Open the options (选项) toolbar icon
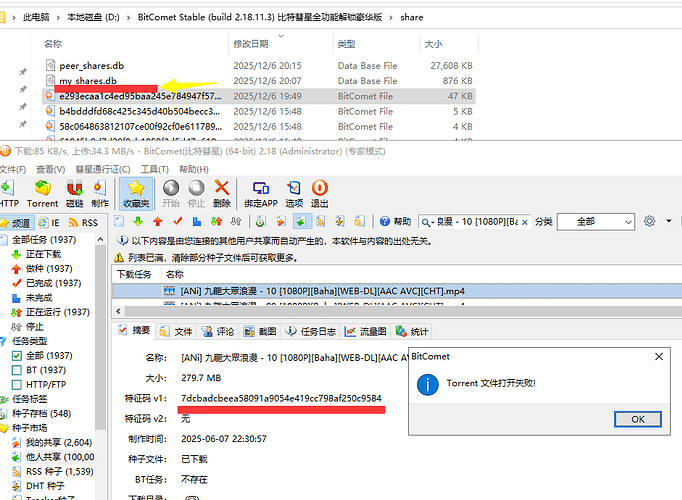 294,194
